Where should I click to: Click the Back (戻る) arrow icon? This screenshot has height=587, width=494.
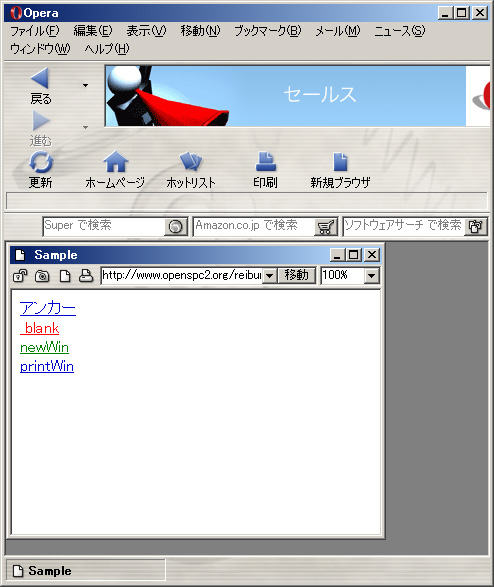click(x=40, y=78)
